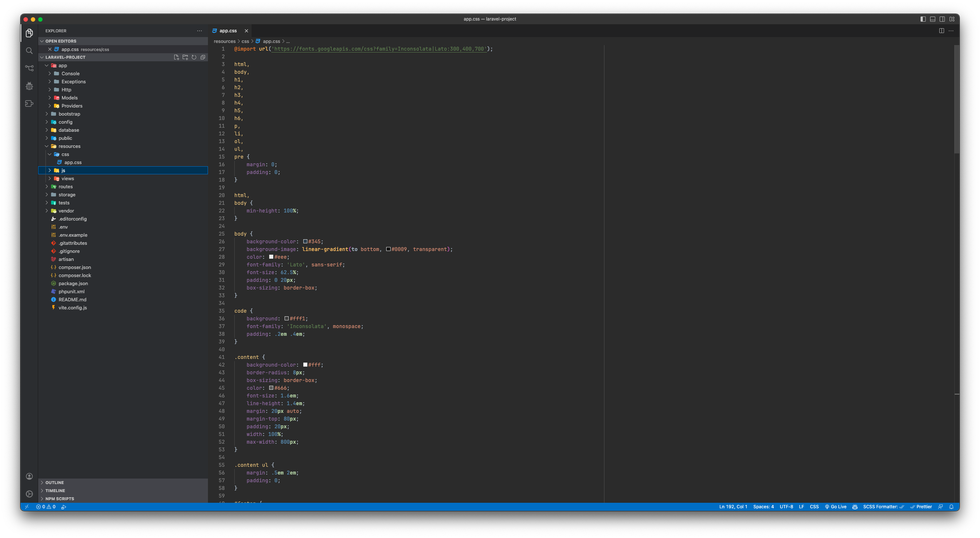
Task: Click the Refresh Explorer icon
Action: click(x=194, y=57)
